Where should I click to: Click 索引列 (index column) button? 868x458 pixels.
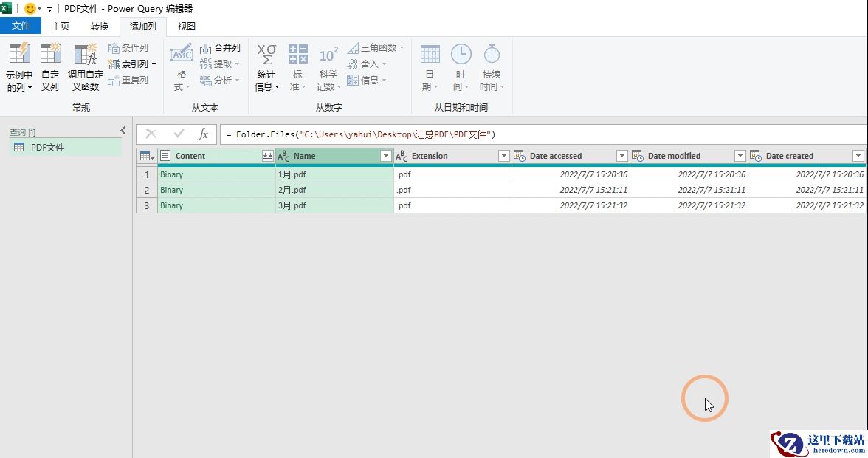point(128,64)
